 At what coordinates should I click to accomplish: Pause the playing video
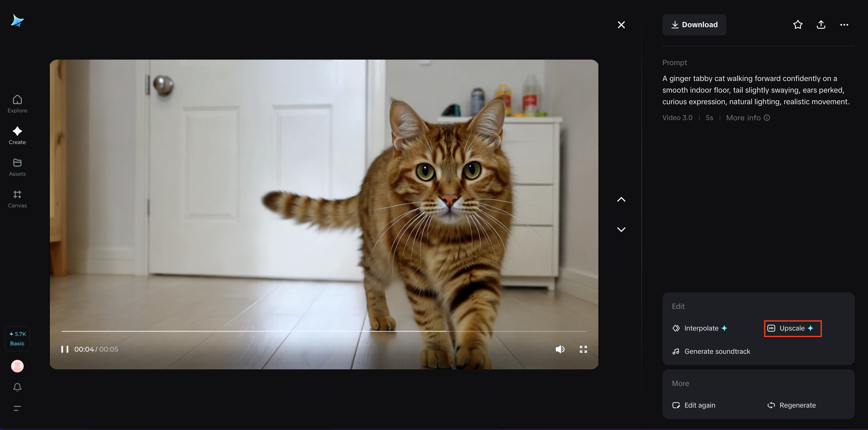click(65, 349)
